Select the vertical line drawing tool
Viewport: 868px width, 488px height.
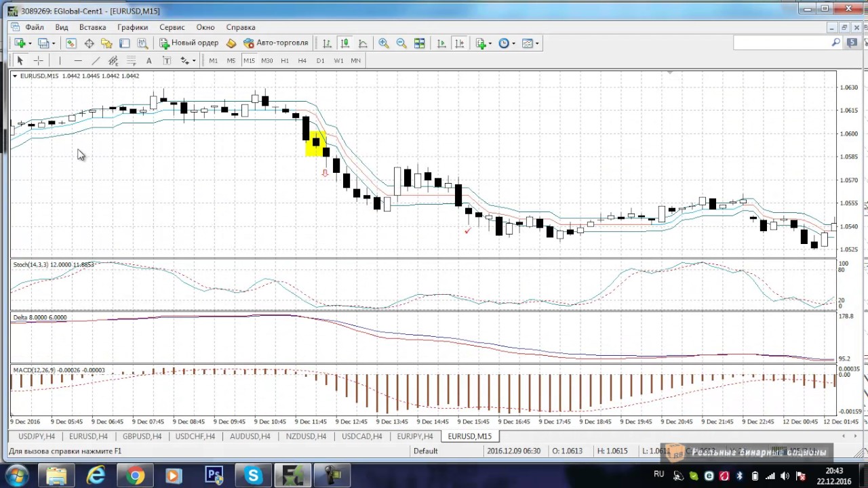click(x=60, y=60)
